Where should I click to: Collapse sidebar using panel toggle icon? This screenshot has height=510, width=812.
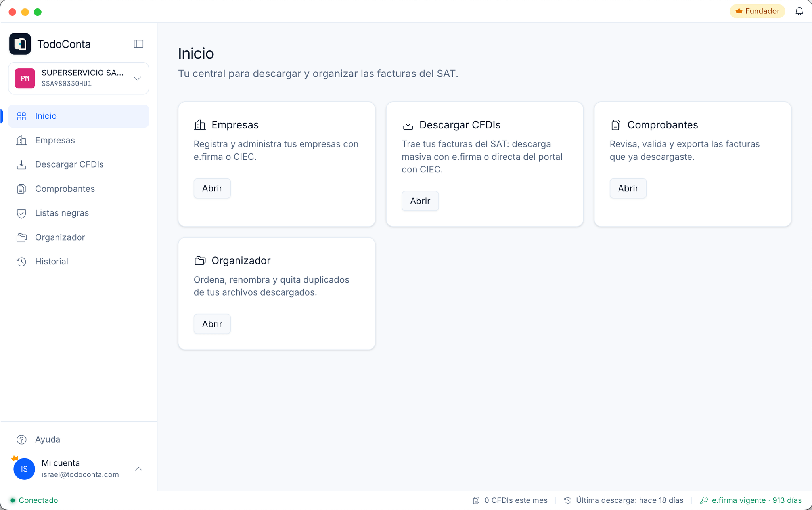[138, 44]
